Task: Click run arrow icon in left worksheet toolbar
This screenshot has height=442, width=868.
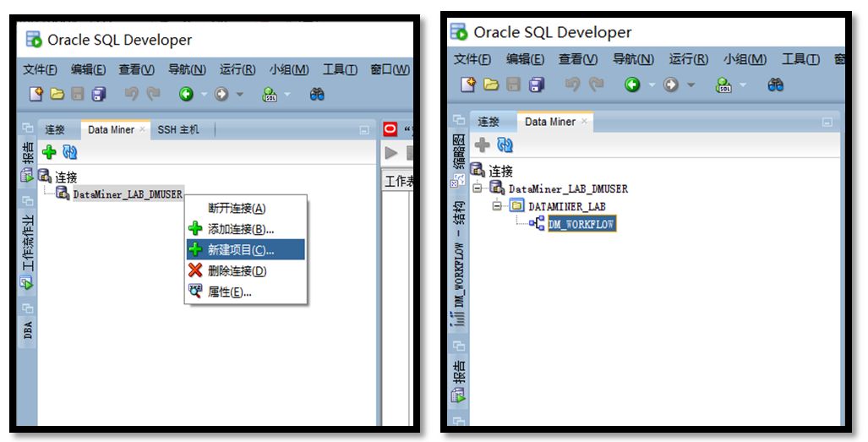Action: click(x=391, y=153)
